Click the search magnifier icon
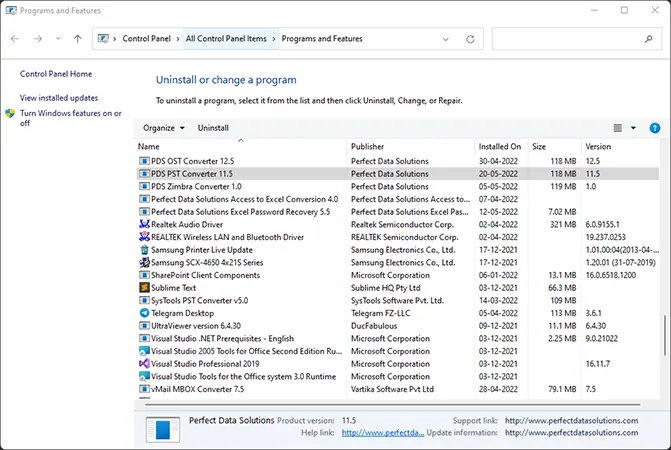 click(648, 39)
